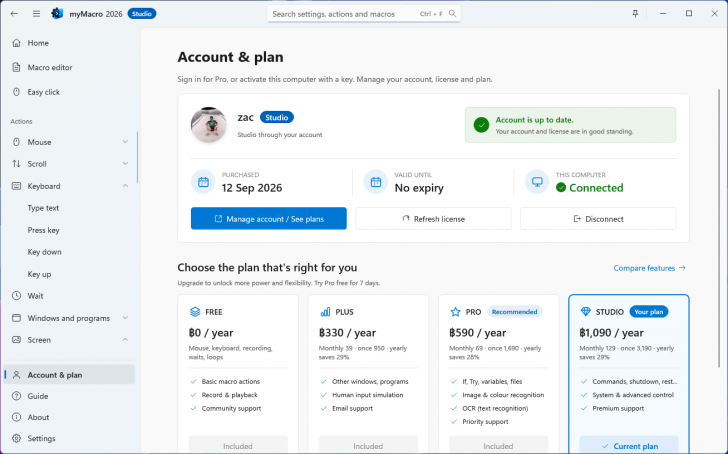Click the Studio badge in title bar
The image size is (728, 454).
142,14
